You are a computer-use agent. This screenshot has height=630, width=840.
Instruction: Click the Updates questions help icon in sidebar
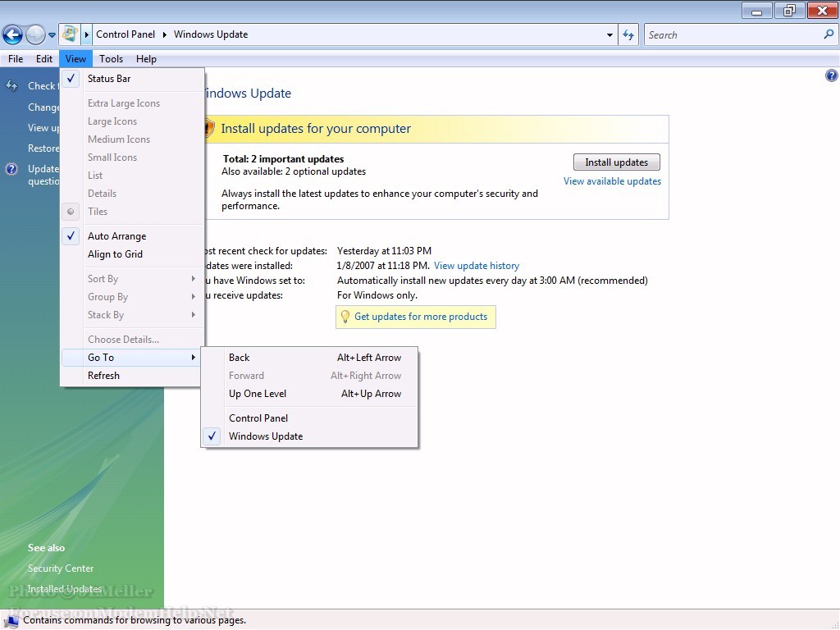pos(11,170)
